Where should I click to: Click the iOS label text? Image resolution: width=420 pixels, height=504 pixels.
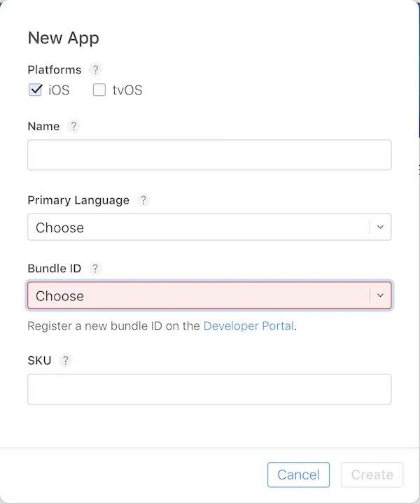tap(59, 90)
